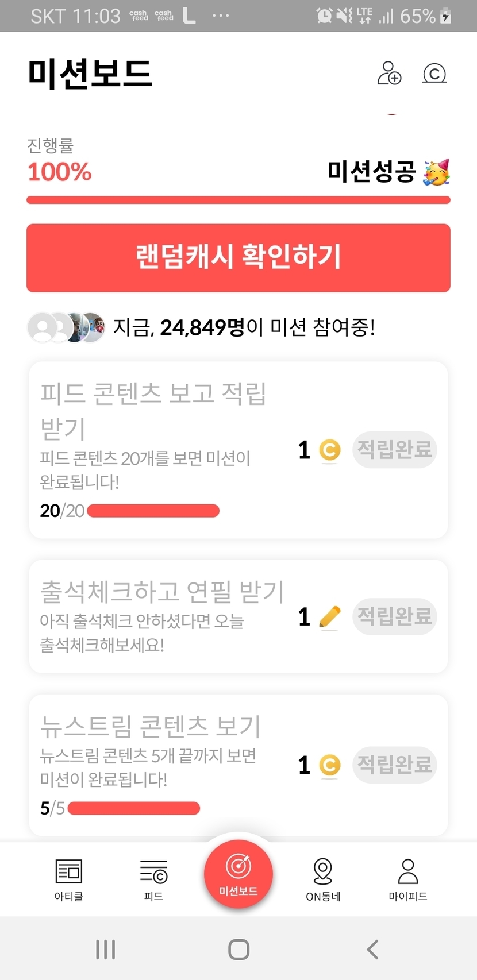The image size is (477, 980).
Task: Tap the participant profile avatars
Action: point(67,327)
